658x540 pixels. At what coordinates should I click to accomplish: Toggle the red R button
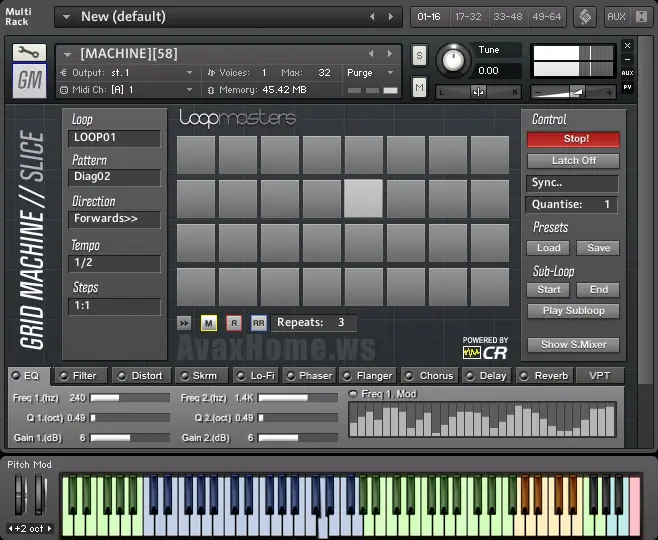click(234, 323)
